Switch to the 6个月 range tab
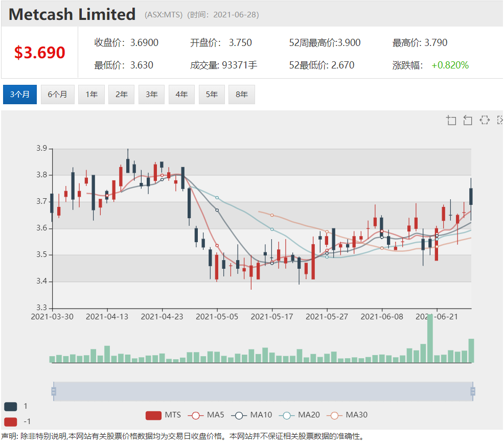 (58, 95)
